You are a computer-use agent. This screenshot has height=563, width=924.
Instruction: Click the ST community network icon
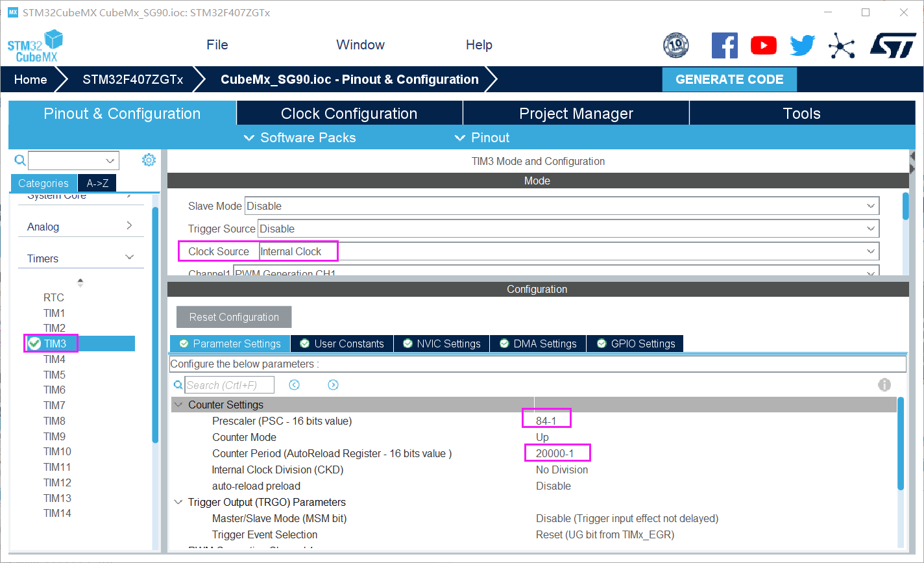842,45
